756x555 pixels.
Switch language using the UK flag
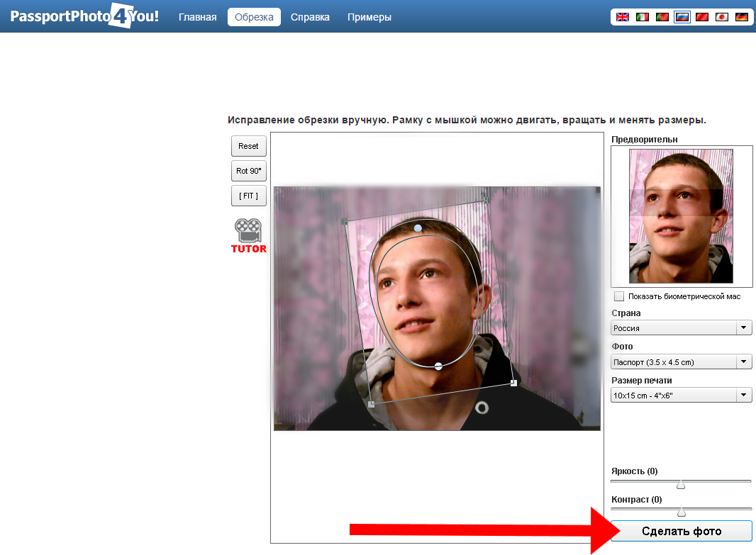coord(623,17)
